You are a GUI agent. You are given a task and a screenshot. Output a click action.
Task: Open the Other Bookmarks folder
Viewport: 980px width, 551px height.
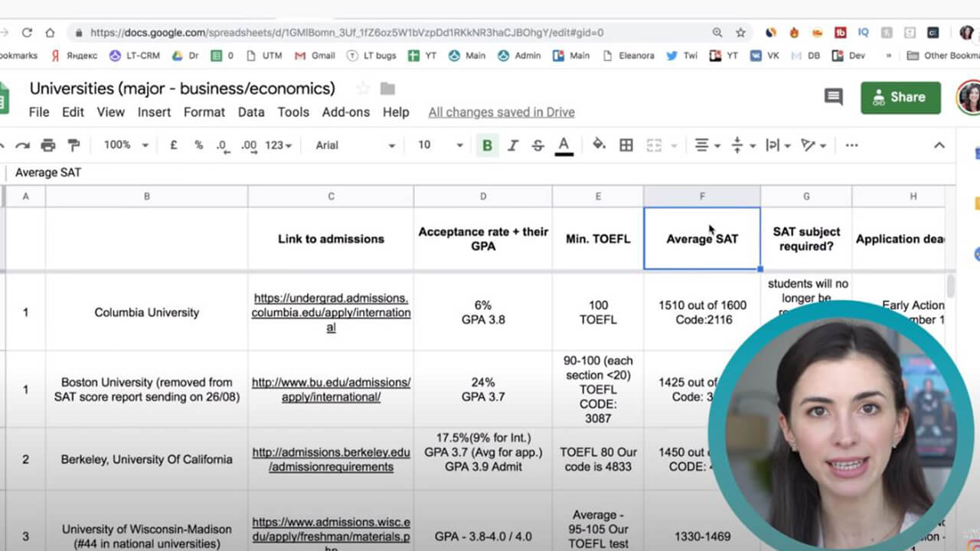[x=942, y=55]
